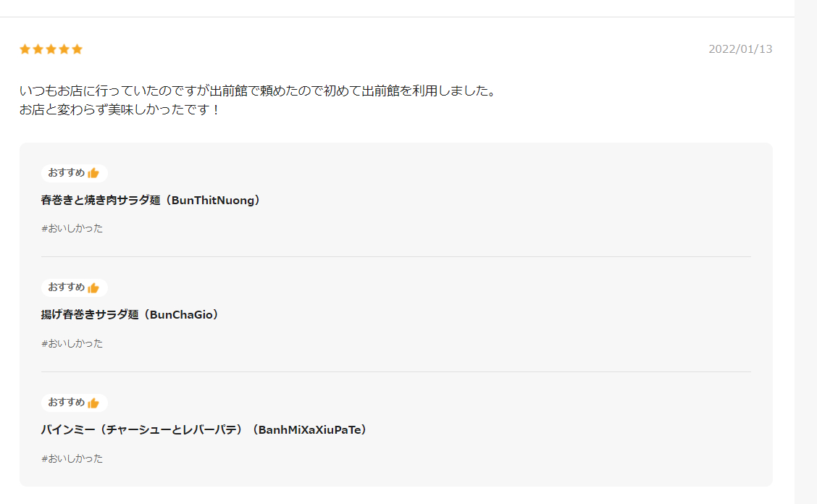Click the second star in the rating
817x504 pixels.
pyautogui.click(x=38, y=49)
